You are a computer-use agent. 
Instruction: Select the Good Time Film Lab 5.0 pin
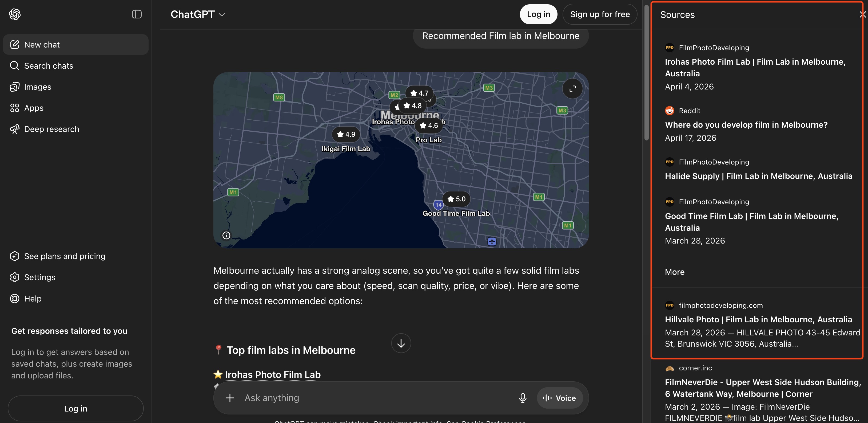coord(456,199)
